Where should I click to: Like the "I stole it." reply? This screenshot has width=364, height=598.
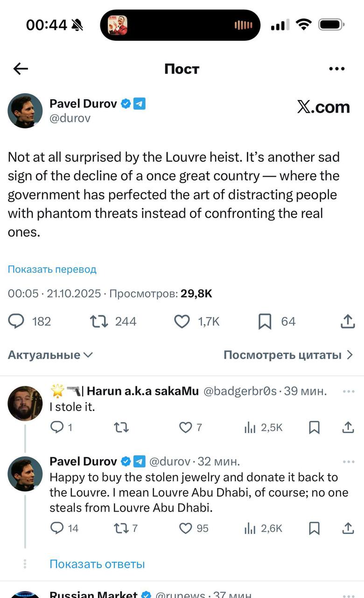coord(186,427)
